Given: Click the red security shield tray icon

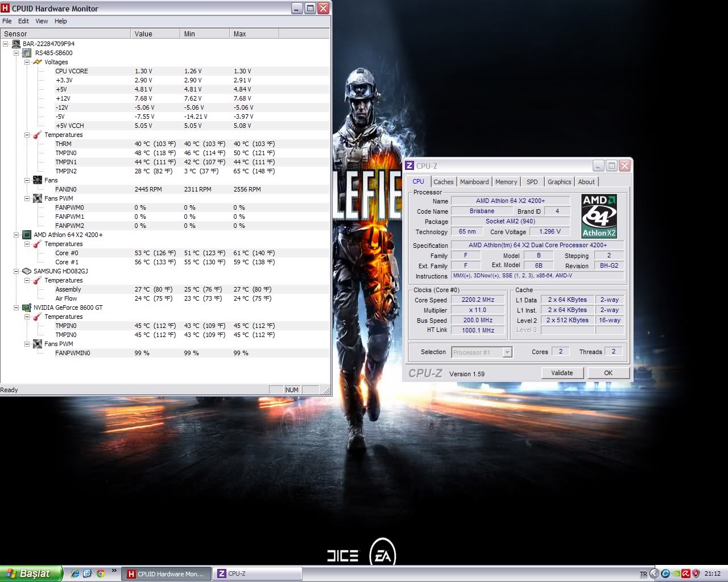Looking at the screenshot, I should (x=696, y=573).
